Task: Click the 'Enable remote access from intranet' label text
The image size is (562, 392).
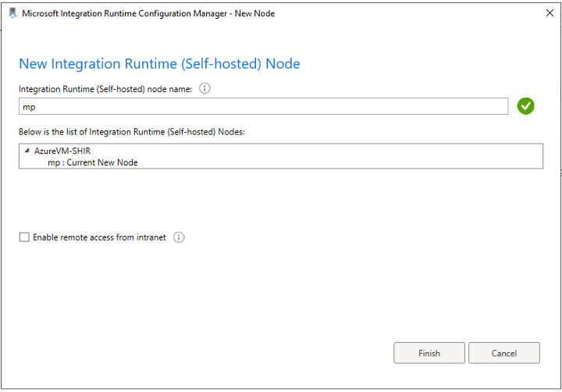Action: [x=99, y=237]
